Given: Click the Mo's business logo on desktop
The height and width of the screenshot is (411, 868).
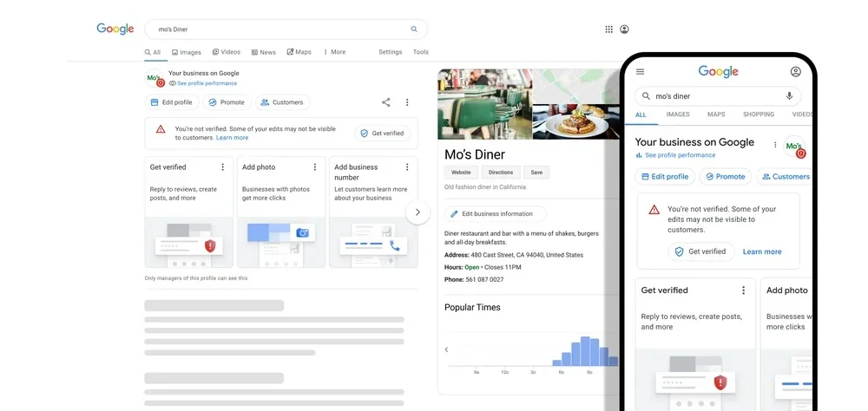Looking at the screenshot, I should (x=155, y=79).
